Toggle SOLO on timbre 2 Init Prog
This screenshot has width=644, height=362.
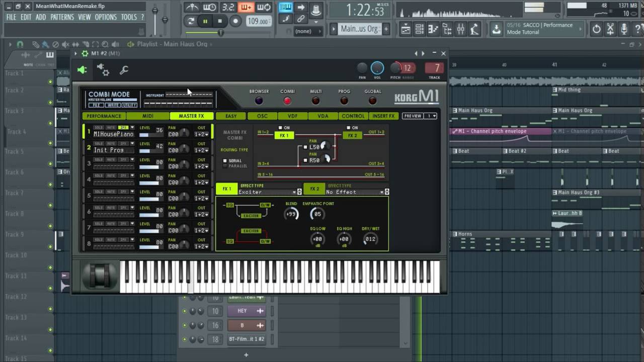(99, 143)
